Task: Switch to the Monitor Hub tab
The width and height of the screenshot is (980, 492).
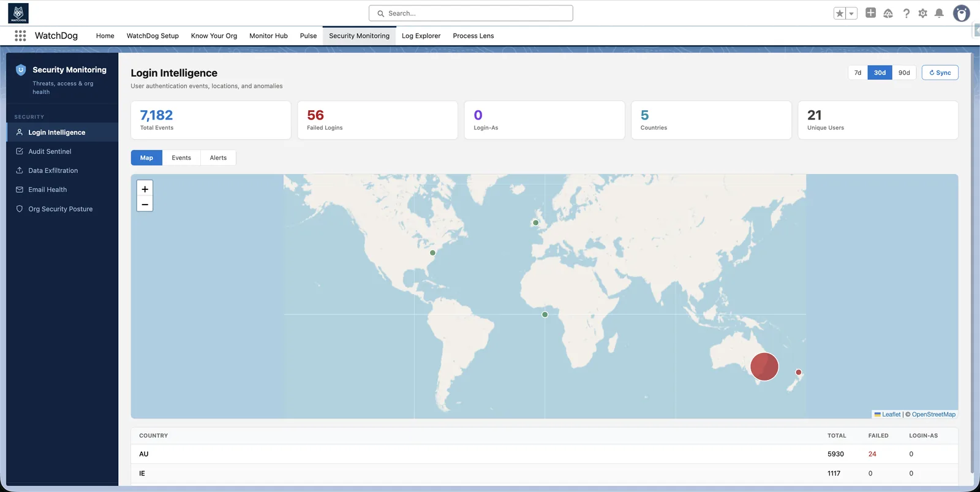Action: coord(268,36)
